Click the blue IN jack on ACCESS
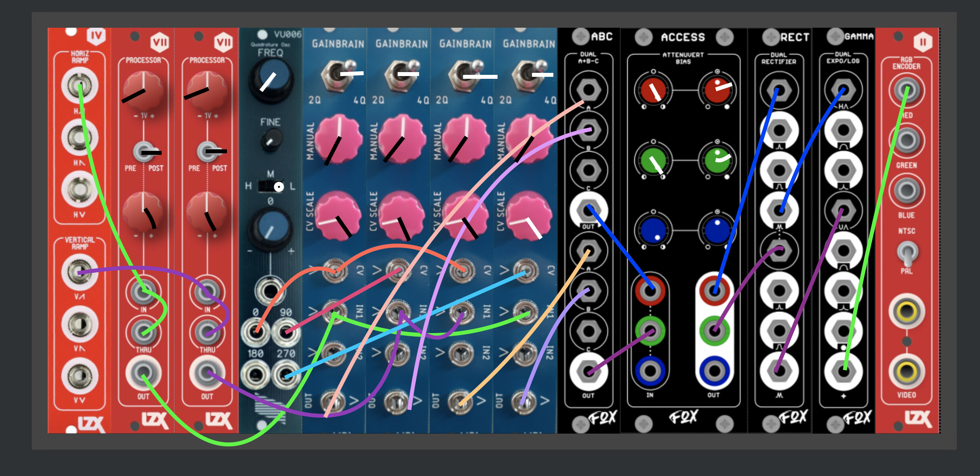This screenshot has height=476, width=980. [650, 371]
